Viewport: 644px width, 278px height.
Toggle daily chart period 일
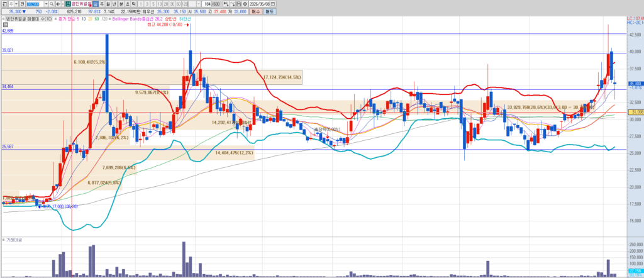(96, 4)
